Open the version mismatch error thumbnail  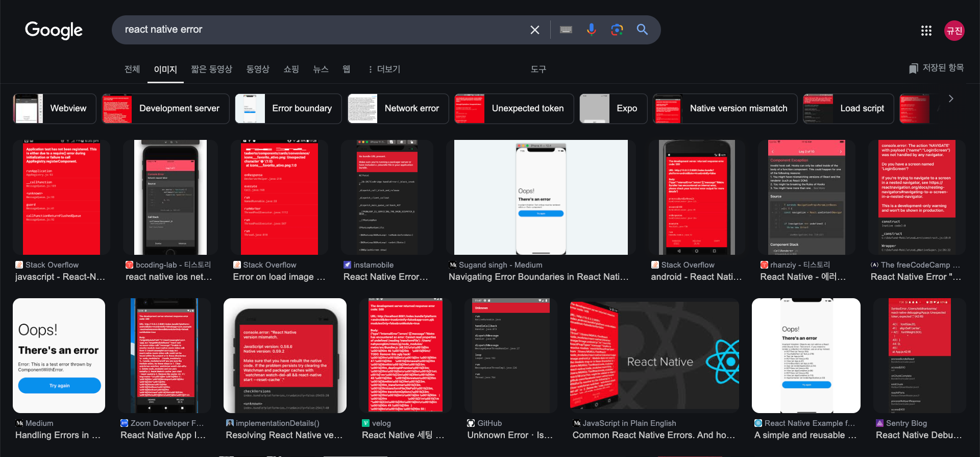tap(285, 355)
